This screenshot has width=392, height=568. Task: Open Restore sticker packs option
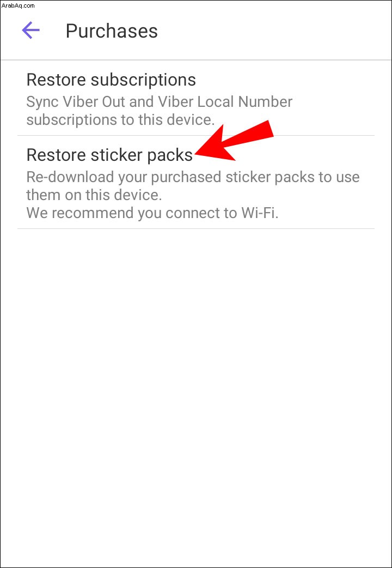196,182
